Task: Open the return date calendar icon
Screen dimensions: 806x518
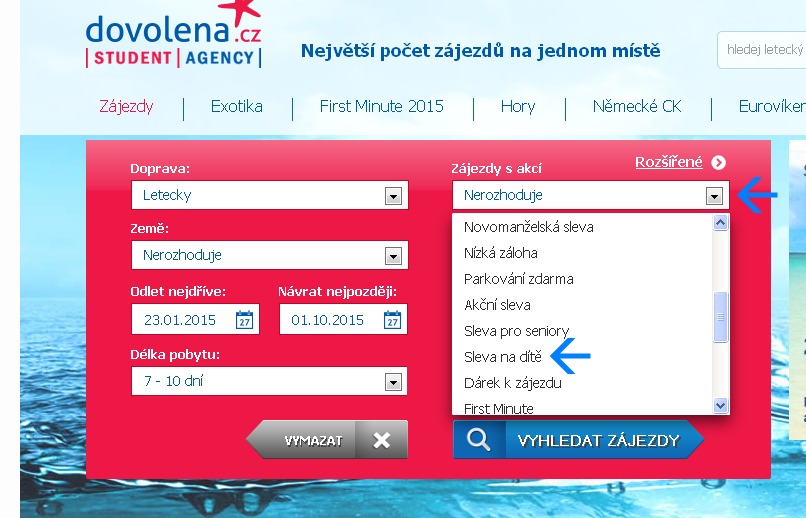Action: click(x=392, y=321)
